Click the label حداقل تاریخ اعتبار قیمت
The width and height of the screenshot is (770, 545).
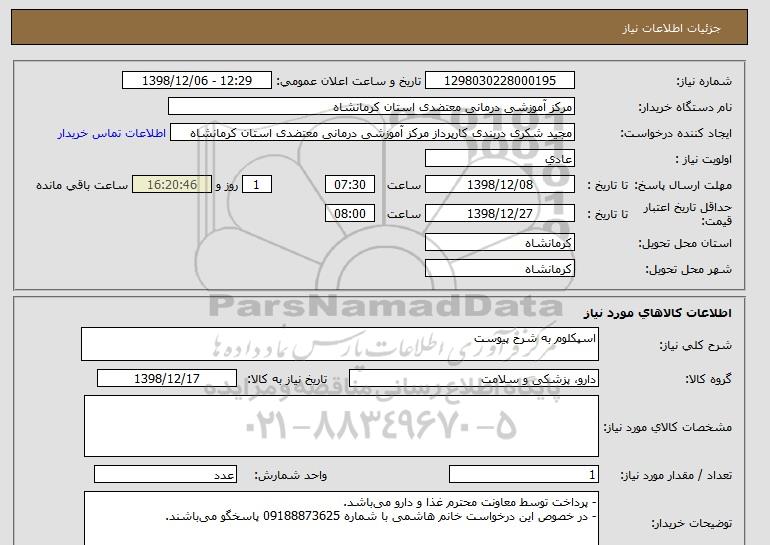pos(688,215)
